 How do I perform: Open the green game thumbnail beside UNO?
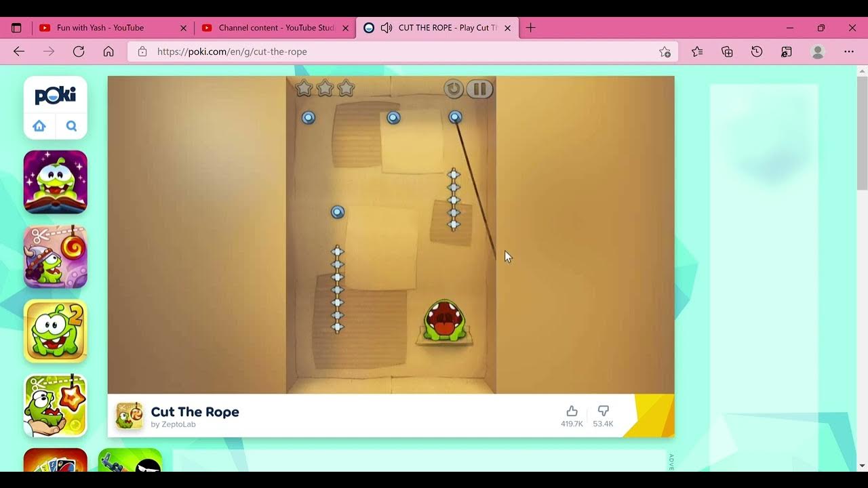tap(130, 460)
